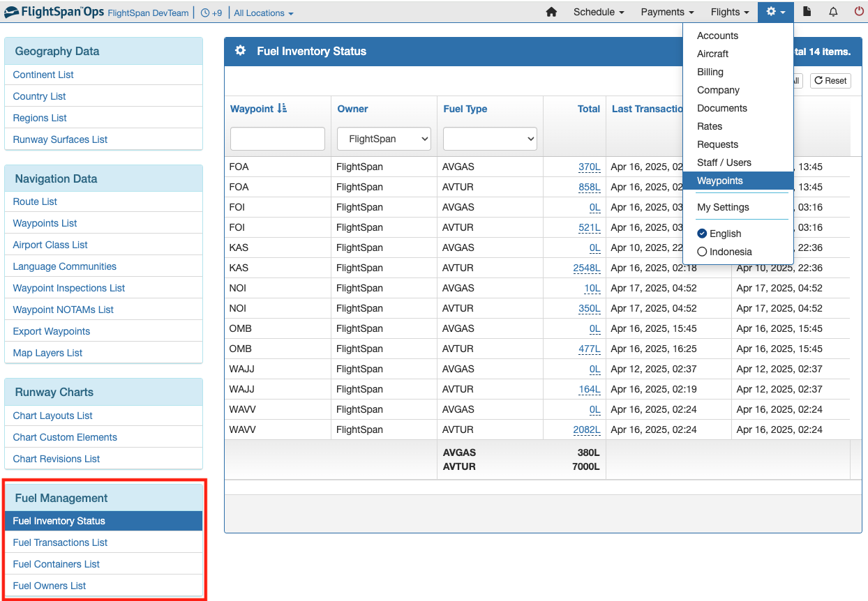Open notifications via the bell icon
The height and width of the screenshot is (601, 868).
[835, 12]
